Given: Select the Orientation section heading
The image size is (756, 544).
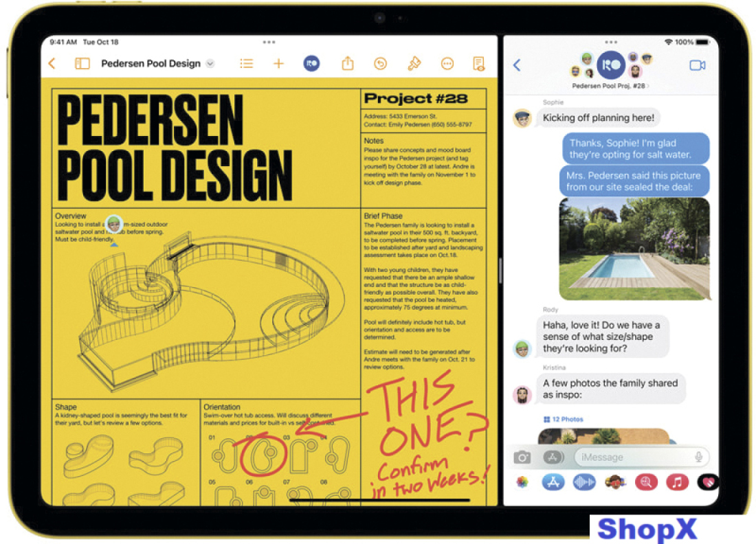Looking at the screenshot, I should click(x=222, y=407).
